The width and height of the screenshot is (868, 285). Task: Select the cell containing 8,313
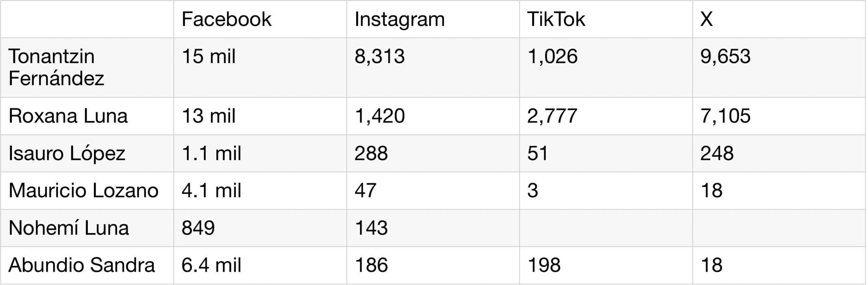point(433,67)
